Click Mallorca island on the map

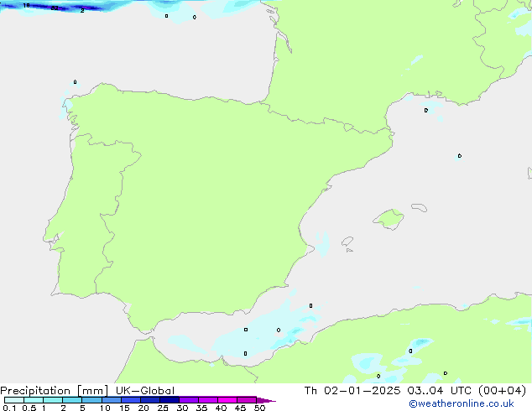tap(389, 219)
